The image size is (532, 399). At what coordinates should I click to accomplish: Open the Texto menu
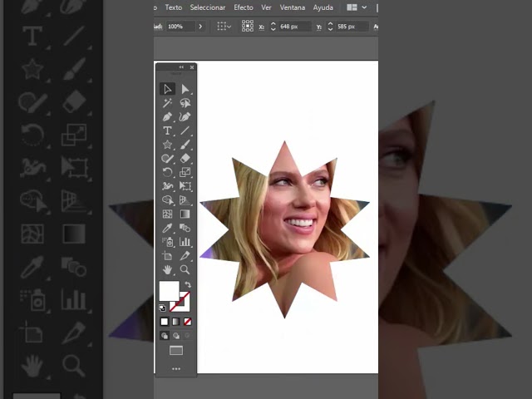[x=174, y=7]
